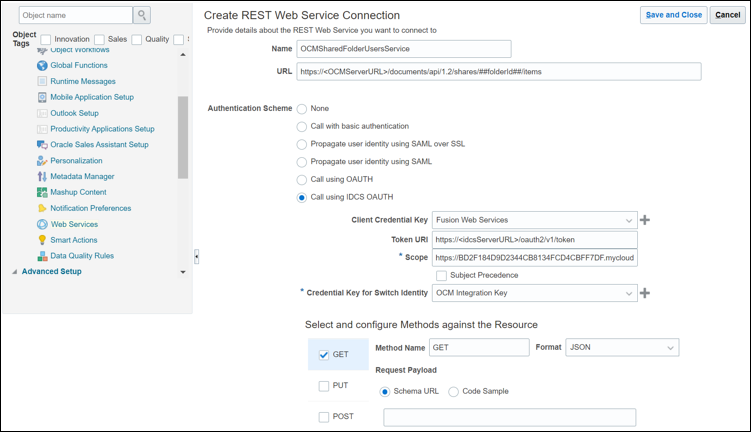This screenshot has width=751, height=432.
Task: Click the Global Functions icon in sidebar
Action: 42,65
